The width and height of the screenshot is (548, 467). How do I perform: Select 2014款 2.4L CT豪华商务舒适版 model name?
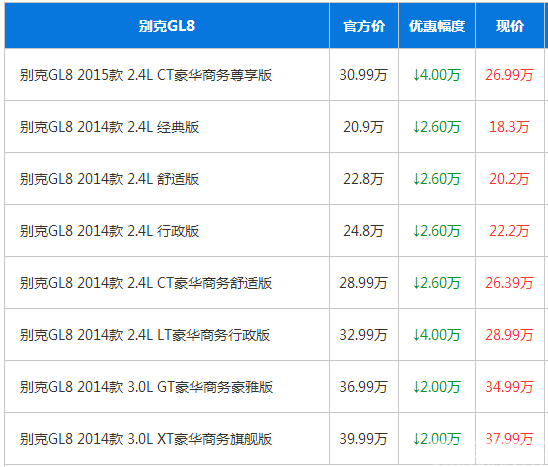point(146,283)
